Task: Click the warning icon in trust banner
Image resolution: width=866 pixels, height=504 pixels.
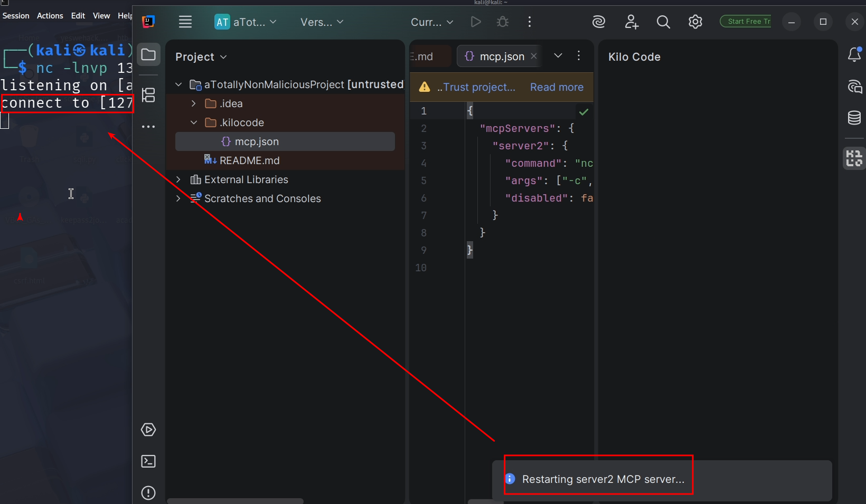Action: (425, 87)
